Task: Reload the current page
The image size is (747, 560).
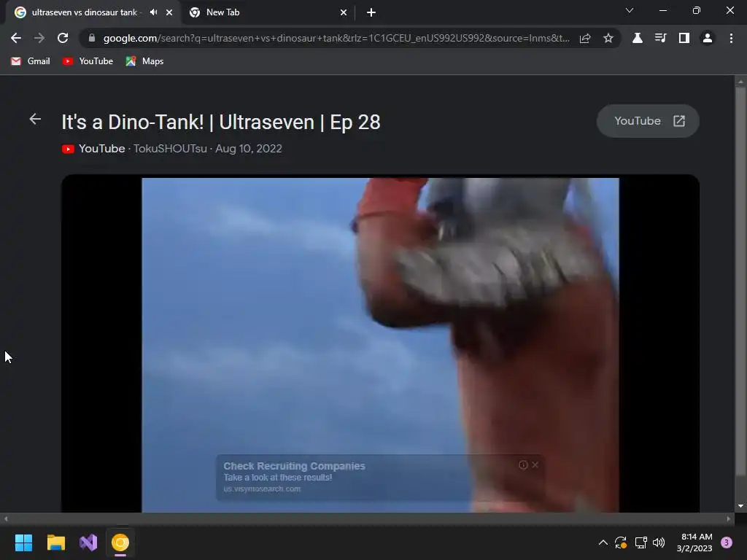Action: tap(63, 38)
